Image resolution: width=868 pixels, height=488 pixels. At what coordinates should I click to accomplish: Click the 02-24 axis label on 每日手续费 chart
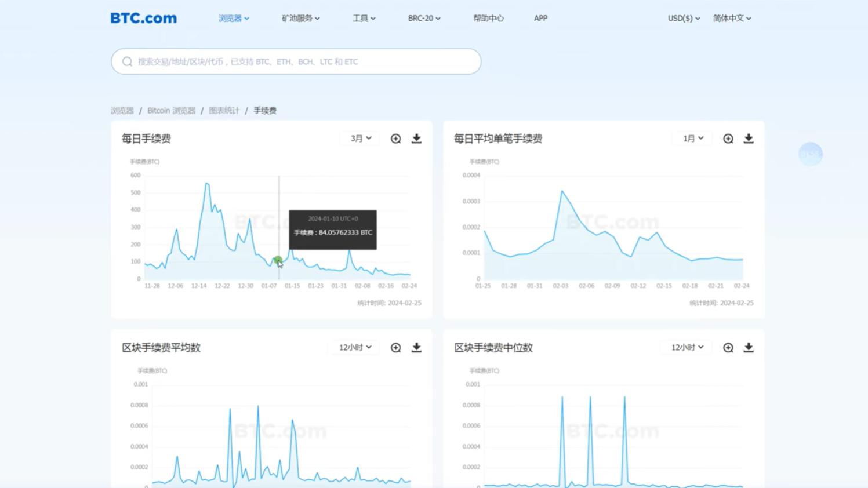[x=409, y=286]
